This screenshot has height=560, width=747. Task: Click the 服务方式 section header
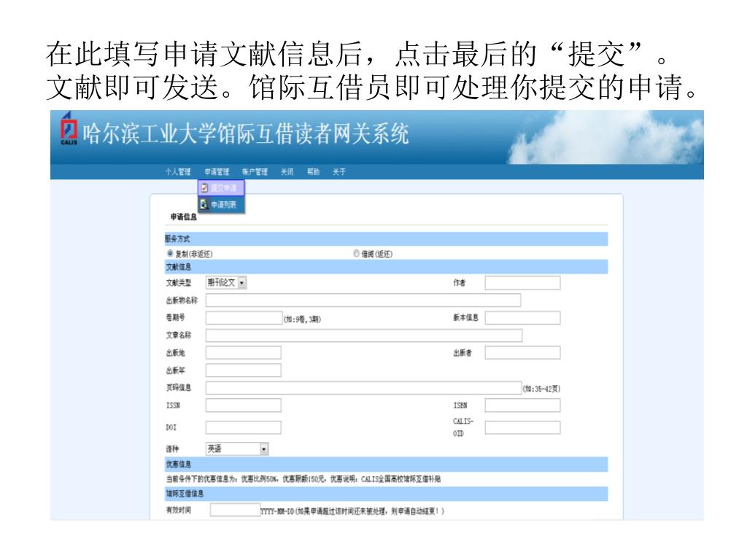click(387, 239)
